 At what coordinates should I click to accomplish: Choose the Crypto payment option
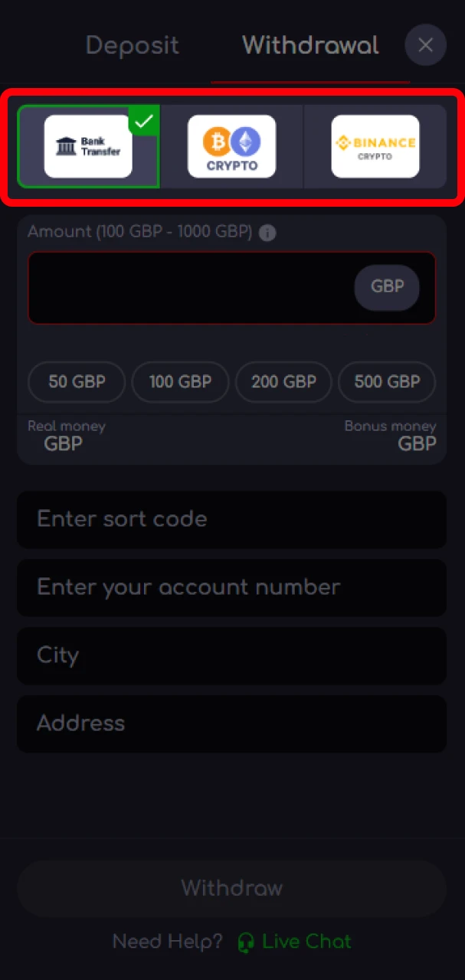click(231, 146)
